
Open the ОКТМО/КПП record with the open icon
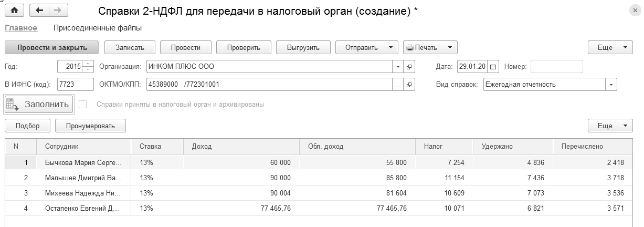click(x=409, y=84)
